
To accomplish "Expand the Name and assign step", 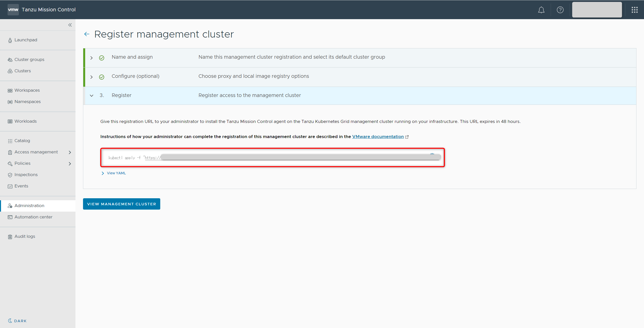I will tap(92, 58).
